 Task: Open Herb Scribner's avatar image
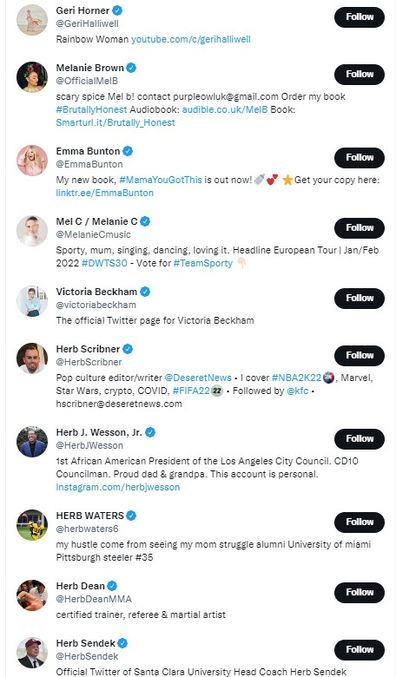[32, 358]
